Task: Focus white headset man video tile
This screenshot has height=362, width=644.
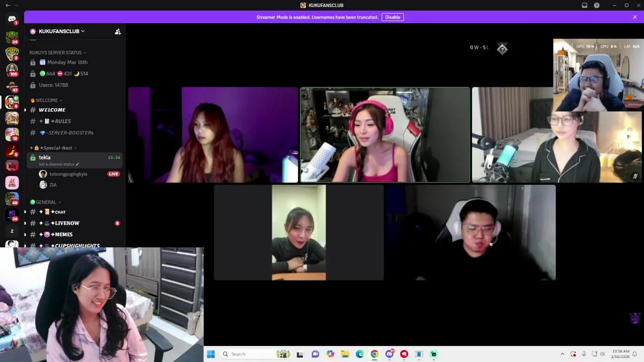Action: click(x=471, y=232)
